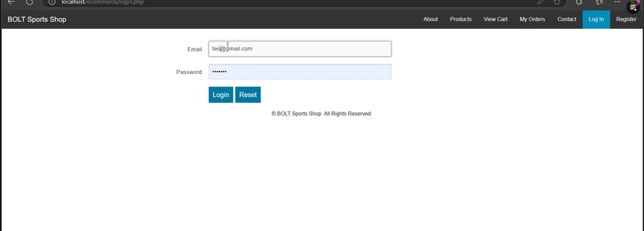Open saved passwords key icon
The height and width of the screenshot is (231, 644).
(540, 2)
